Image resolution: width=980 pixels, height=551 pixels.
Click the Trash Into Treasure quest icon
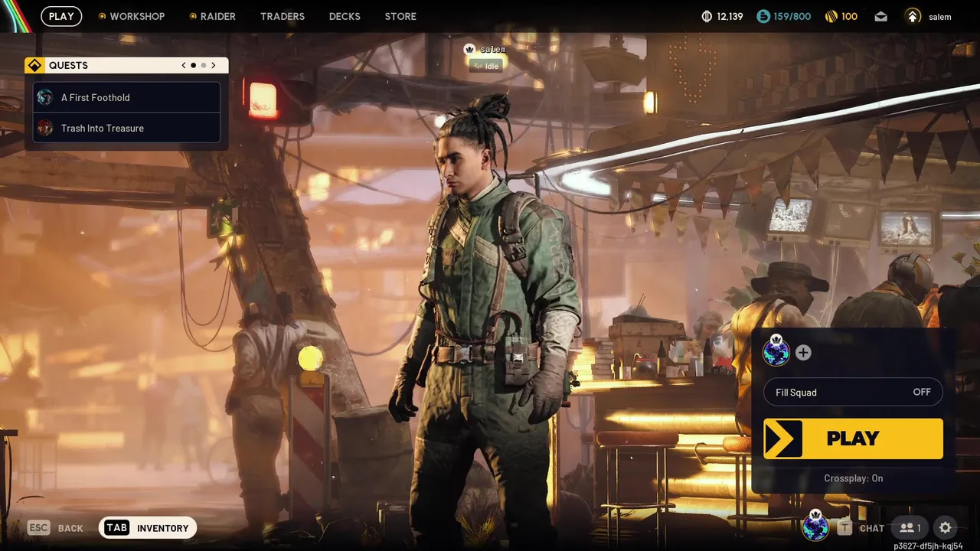click(45, 128)
